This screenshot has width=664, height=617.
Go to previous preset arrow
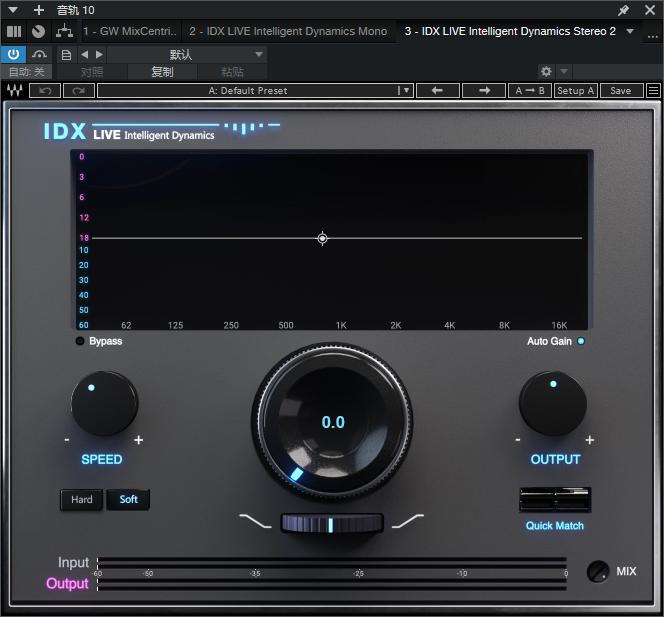coord(85,55)
